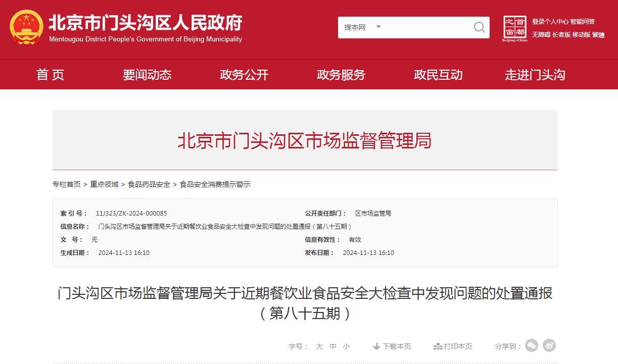Click the 生成日期 value 2024-11-13 16:10

pyautogui.click(x=124, y=253)
